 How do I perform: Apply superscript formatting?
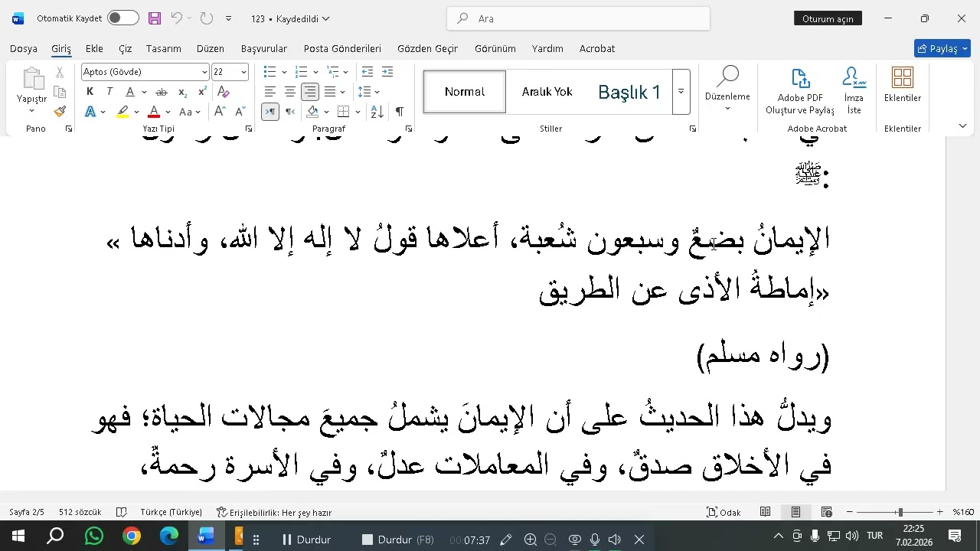click(202, 92)
